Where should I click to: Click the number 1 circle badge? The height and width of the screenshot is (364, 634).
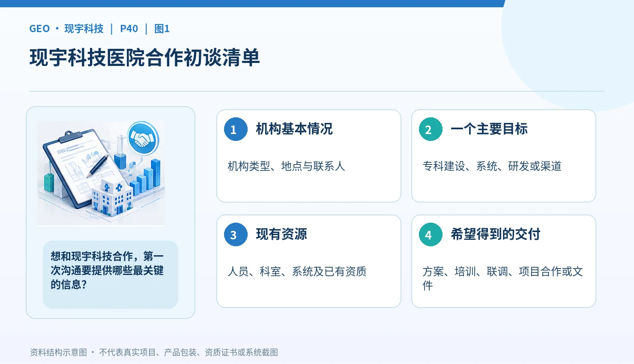pyautogui.click(x=236, y=129)
